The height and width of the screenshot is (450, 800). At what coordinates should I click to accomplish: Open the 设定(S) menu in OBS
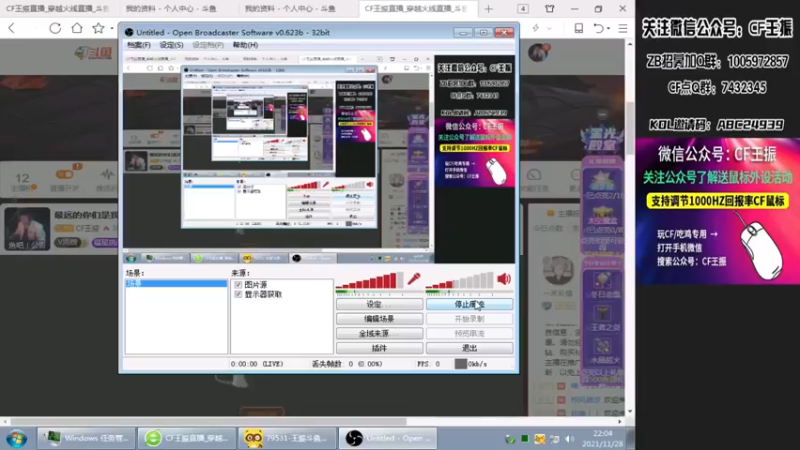[x=171, y=45]
